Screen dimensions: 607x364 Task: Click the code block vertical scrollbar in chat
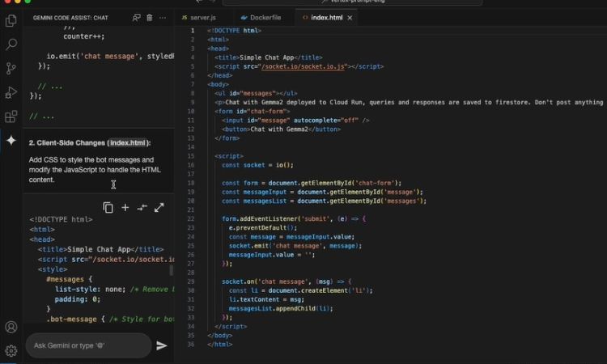(x=171, y=269)
